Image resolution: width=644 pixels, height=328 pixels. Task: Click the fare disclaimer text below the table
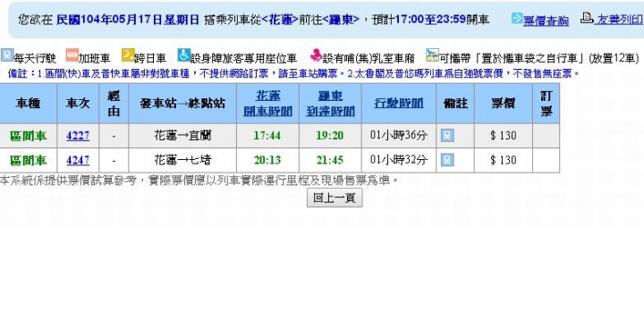pyautogui.click(x=199, y=180)
